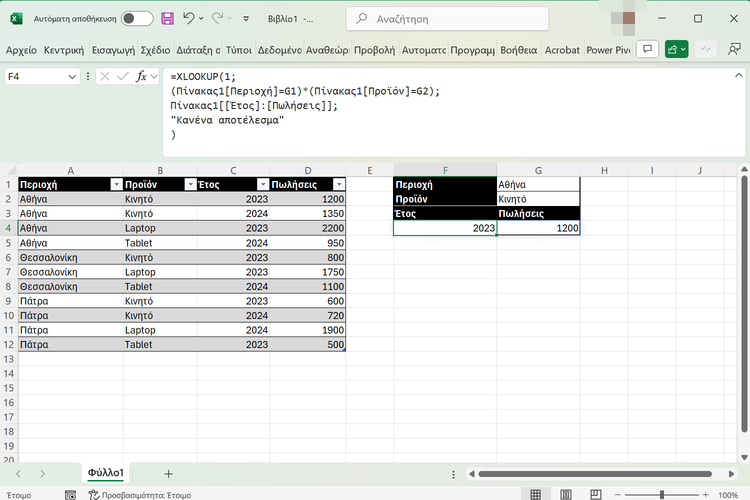This screenshot has height=500, width=750.
Task: Click the user account avatar
Action: pyautogui.click(x=623, y=19)
